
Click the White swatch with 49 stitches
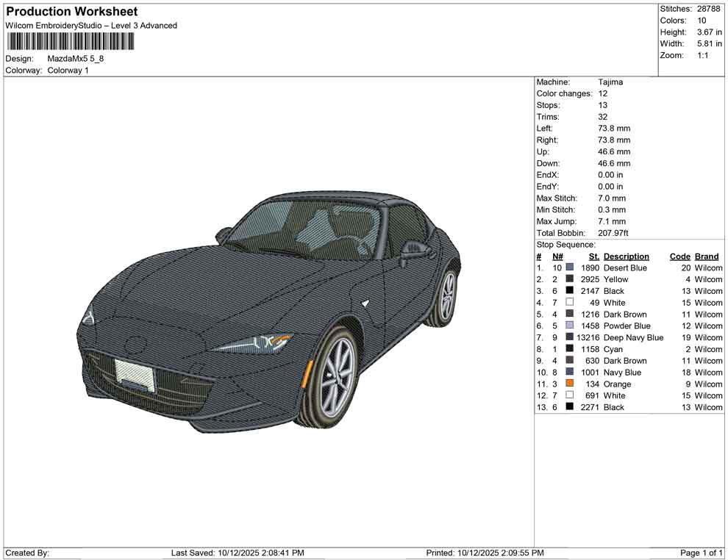click(x=570, y=302)
